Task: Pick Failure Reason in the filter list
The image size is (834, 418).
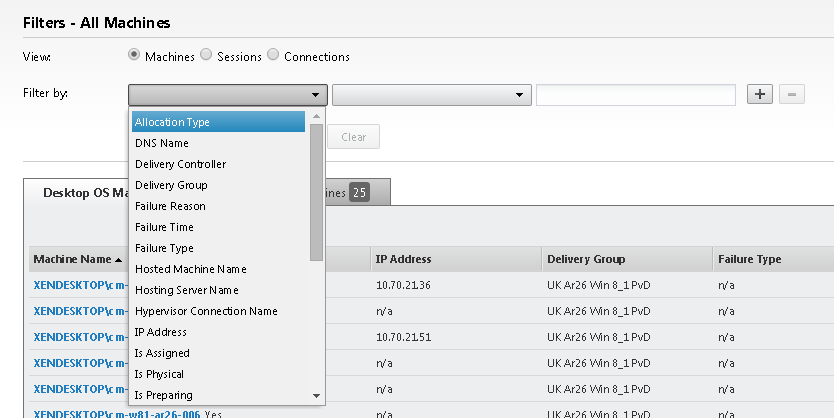Action: pos(170,206)
